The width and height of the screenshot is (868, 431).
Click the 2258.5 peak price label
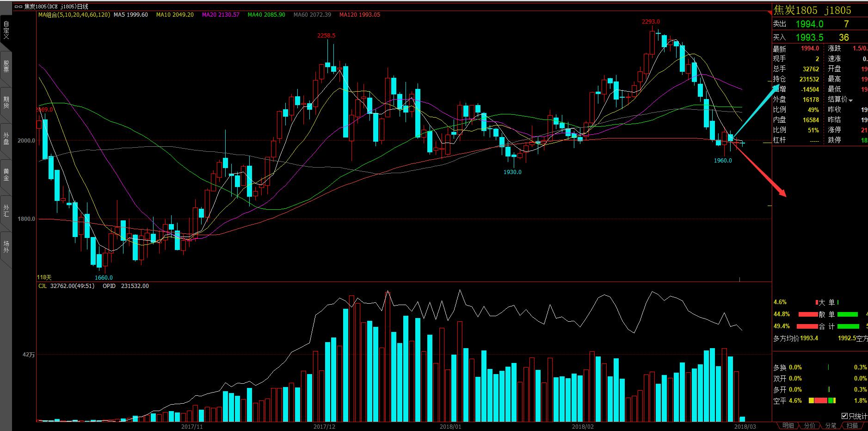coord(326,36)
